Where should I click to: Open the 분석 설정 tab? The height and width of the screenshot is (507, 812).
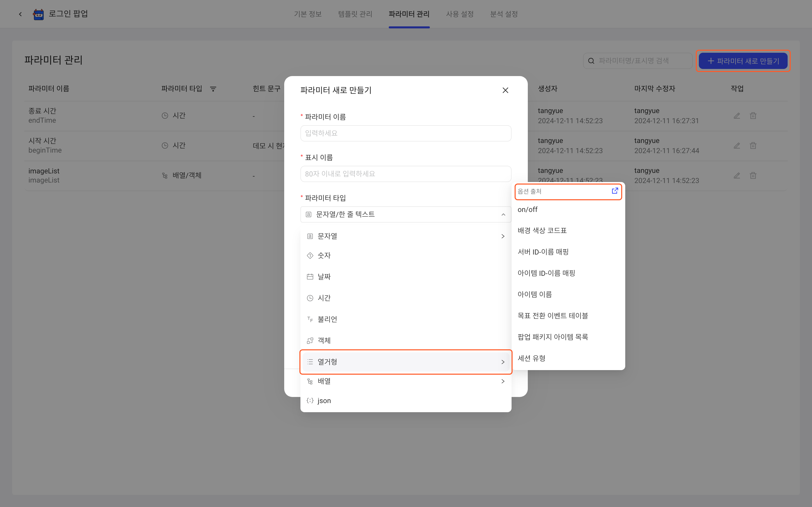504,14
